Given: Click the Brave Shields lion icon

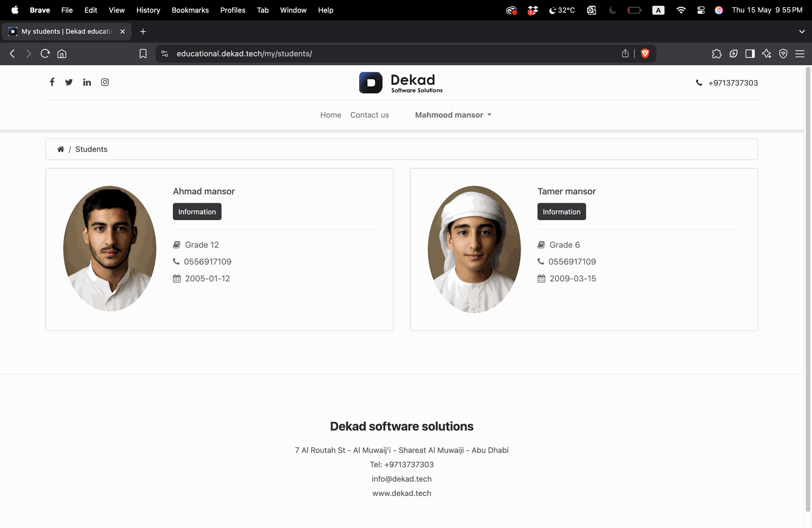Looking at the screenshot, I should pyautogui.click(x=645, y=54).
